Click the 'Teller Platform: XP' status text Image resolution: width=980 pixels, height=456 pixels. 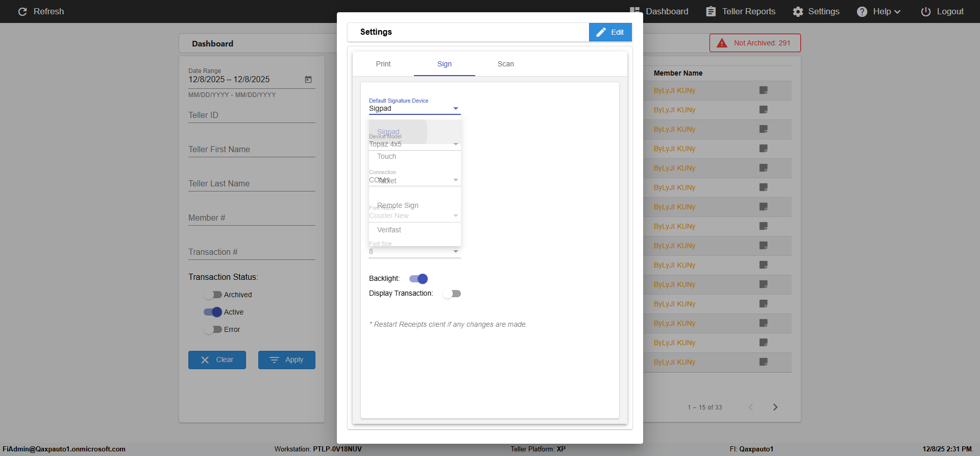click(x=538, y=449)
